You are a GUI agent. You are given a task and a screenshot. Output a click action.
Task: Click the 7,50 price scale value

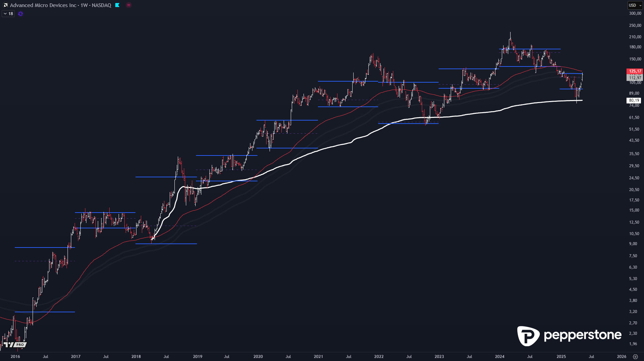tap(633, 256)
